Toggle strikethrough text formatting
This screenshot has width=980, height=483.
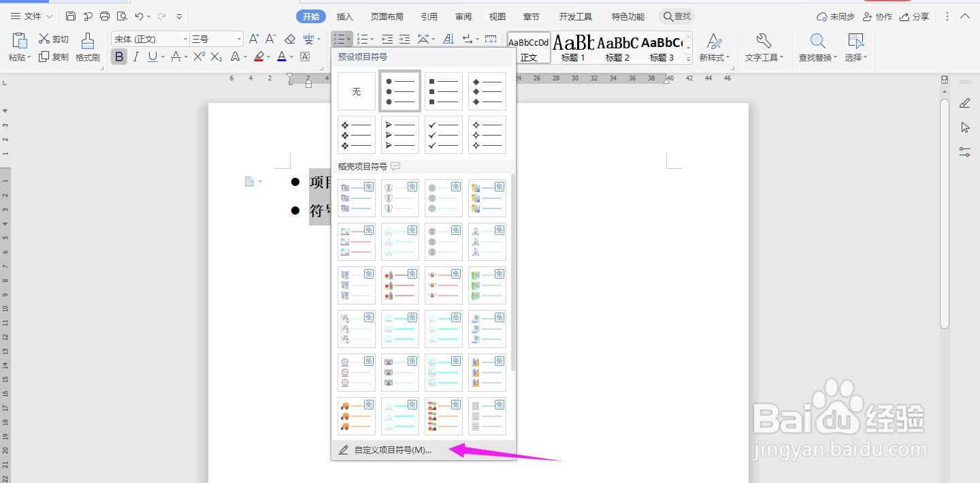point(176,57)
